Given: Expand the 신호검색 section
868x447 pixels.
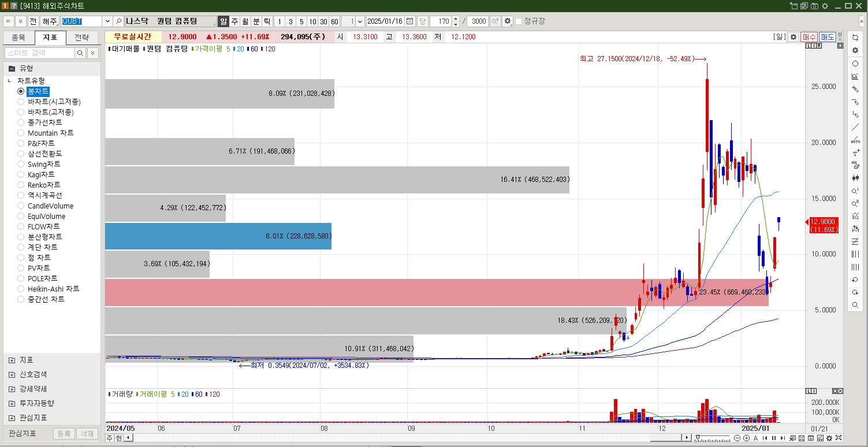Looking at the screenshot, I should (x=12, y=374).
